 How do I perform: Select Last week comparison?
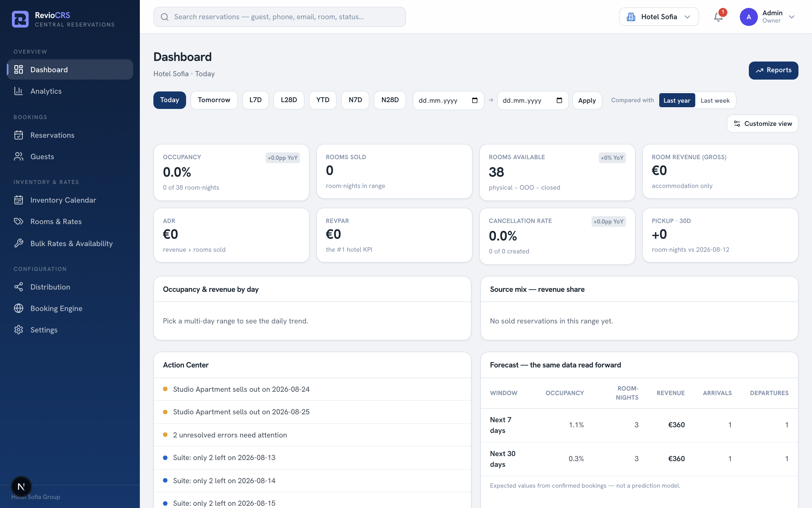715,100
